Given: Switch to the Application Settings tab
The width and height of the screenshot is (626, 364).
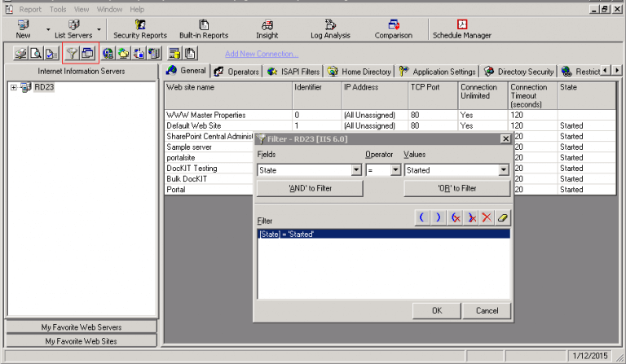Looking at the screenshot, I should click(x=438, y=72).
